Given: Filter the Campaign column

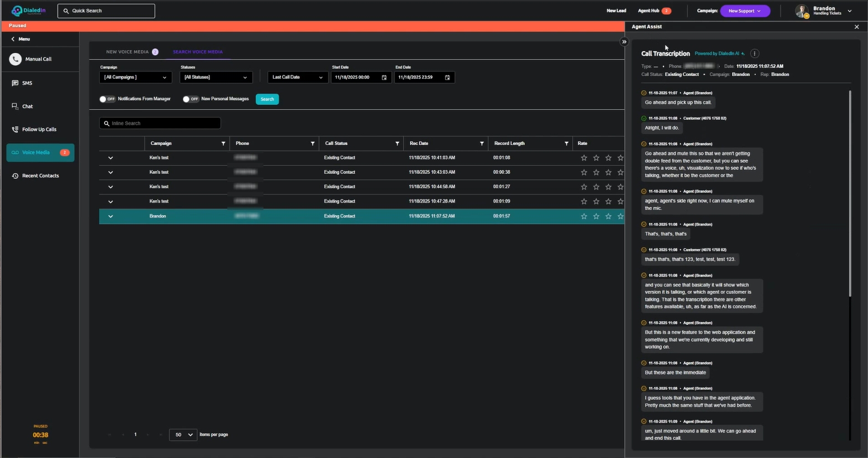Looking at the screenshot, I should pos(223,143).
